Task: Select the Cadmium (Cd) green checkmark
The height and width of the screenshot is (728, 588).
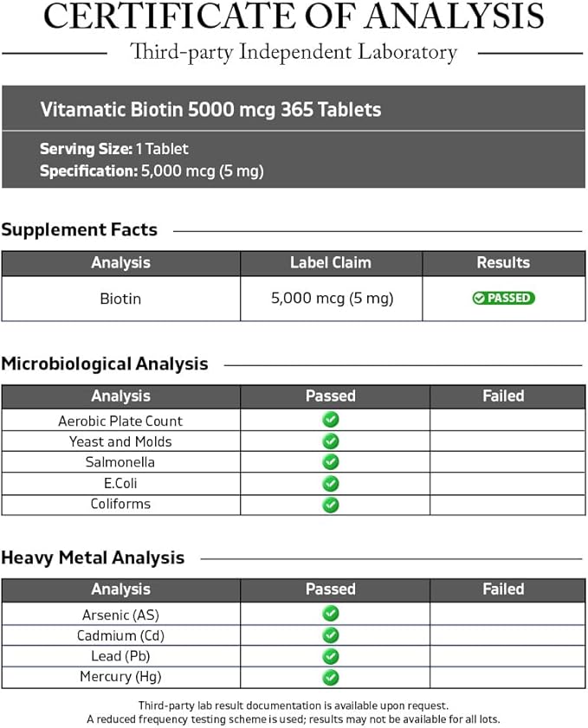Action: (331, 635)
